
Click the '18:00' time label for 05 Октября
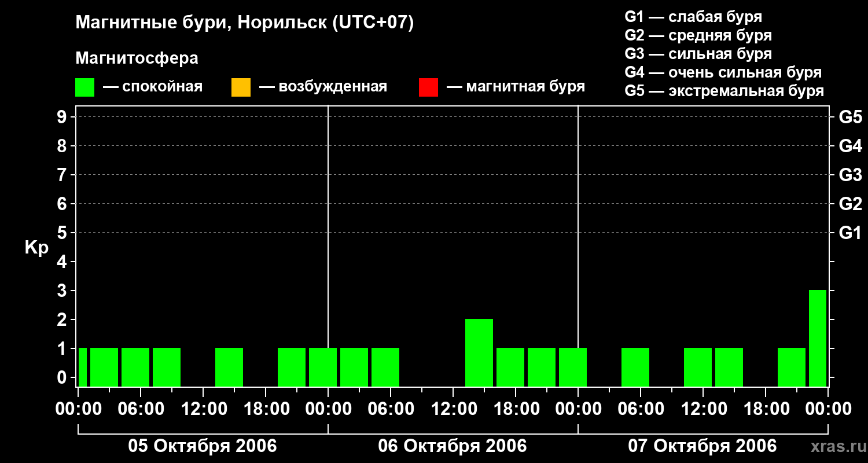click(266, 409)
